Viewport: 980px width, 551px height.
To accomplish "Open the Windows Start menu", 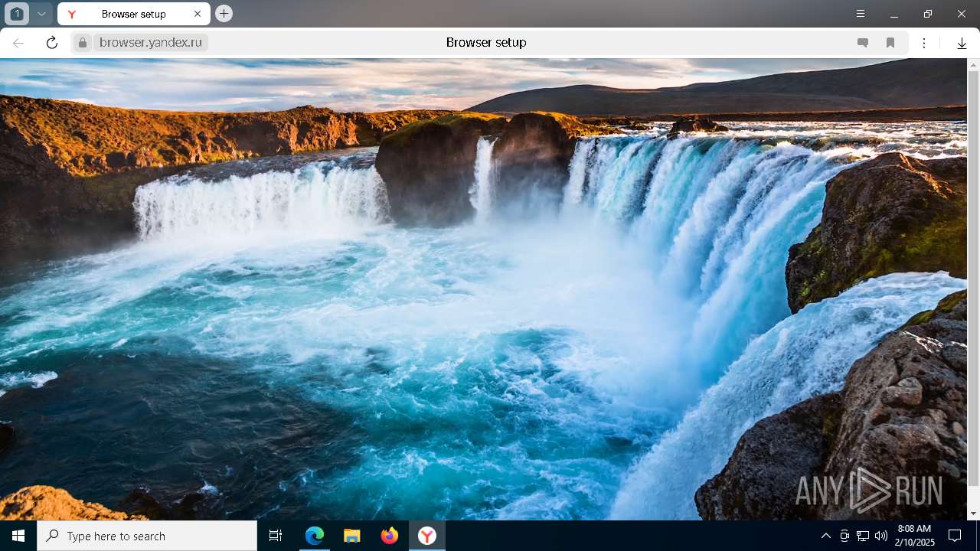I will (18, 536).
